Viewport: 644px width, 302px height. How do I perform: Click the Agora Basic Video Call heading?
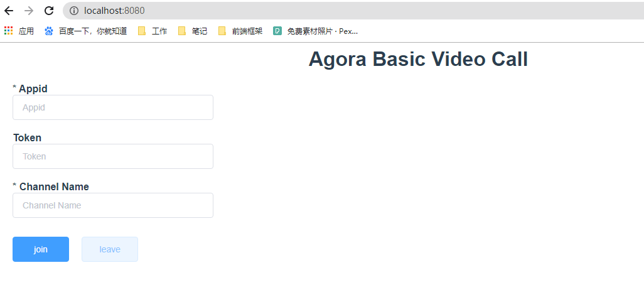coord(418,59)
